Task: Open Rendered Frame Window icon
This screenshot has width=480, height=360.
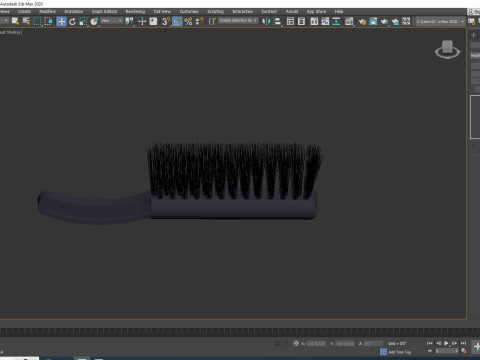Action: click(373, 21)
